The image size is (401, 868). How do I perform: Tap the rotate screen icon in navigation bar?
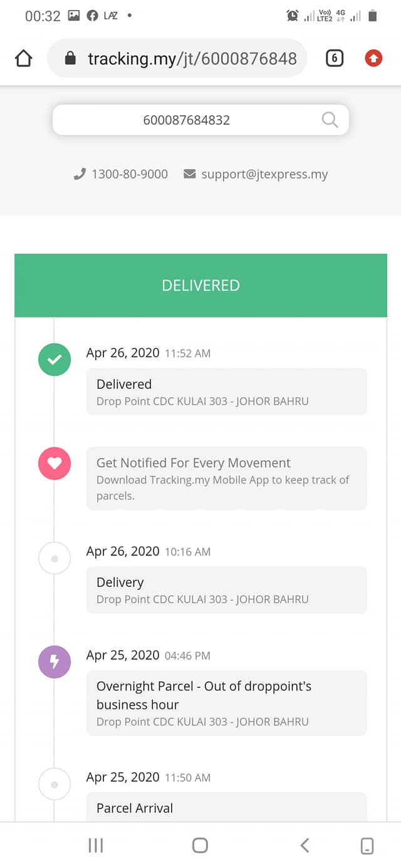367,846
